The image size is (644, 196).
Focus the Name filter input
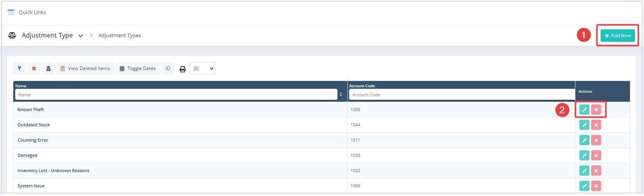click(176, 94)
